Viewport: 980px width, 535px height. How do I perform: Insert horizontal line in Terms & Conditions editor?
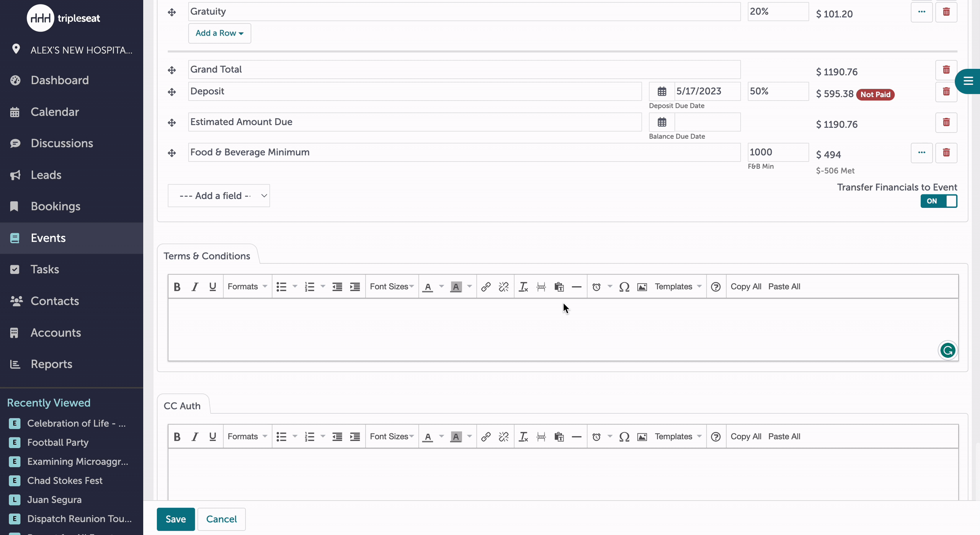click(x=577, y=287)
